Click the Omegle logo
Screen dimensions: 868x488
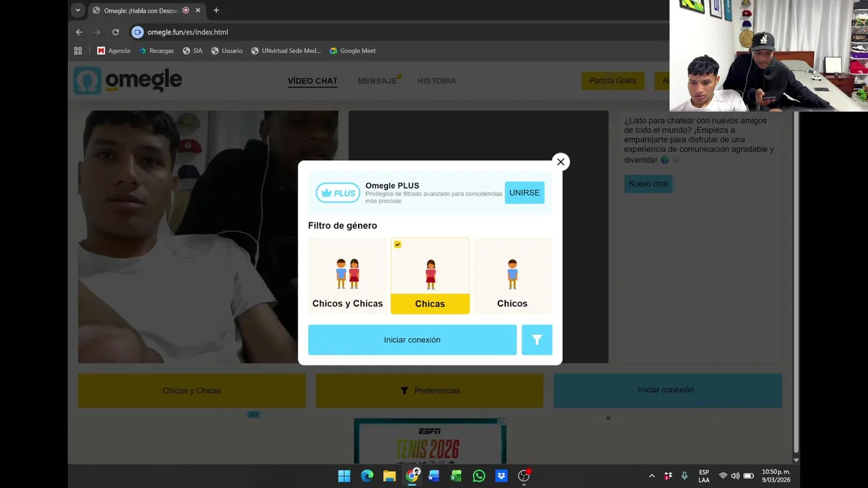(x=128, y=81)
